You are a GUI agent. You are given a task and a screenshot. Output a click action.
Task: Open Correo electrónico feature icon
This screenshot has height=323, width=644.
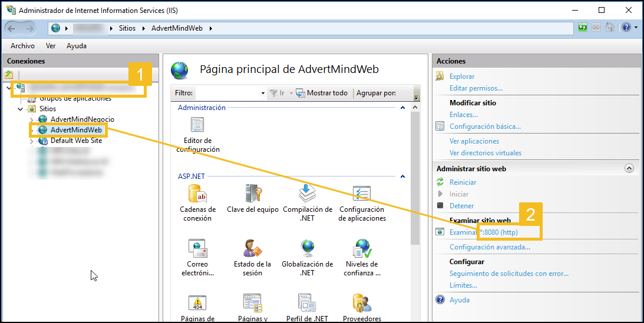(197, 248)
